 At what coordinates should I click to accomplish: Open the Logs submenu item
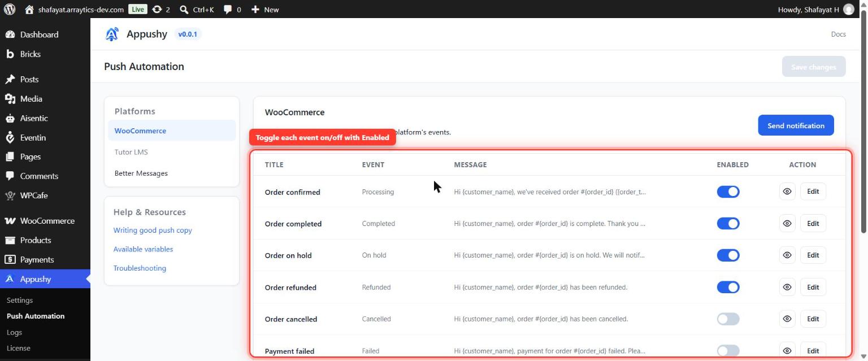pyautogui.click(x=14, y=332)
